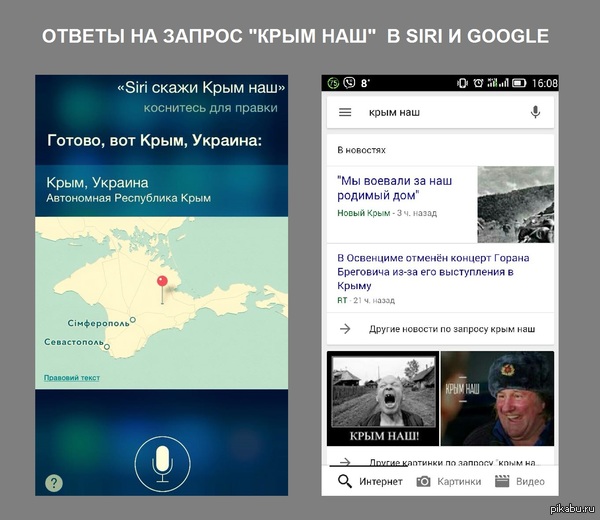Click arrow next to Другие новости

(x=345, y=329)
